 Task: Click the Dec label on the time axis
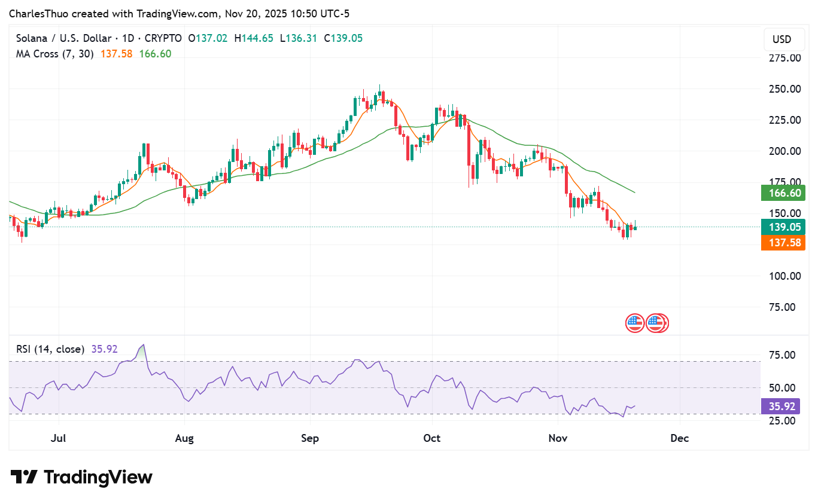pos(680,438)
